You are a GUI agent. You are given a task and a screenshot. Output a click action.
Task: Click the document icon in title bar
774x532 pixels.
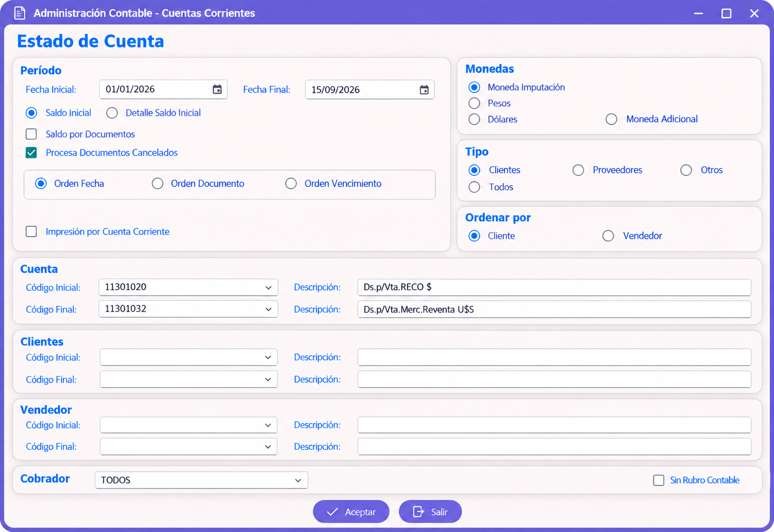pyautogui.click(x=19, y=13)
